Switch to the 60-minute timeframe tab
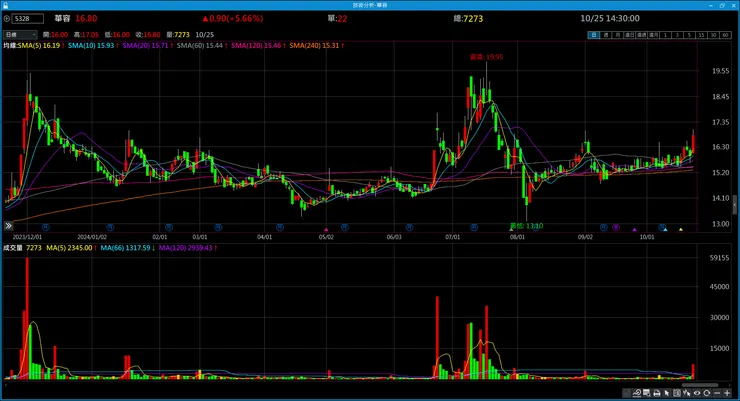 (725, 35)
